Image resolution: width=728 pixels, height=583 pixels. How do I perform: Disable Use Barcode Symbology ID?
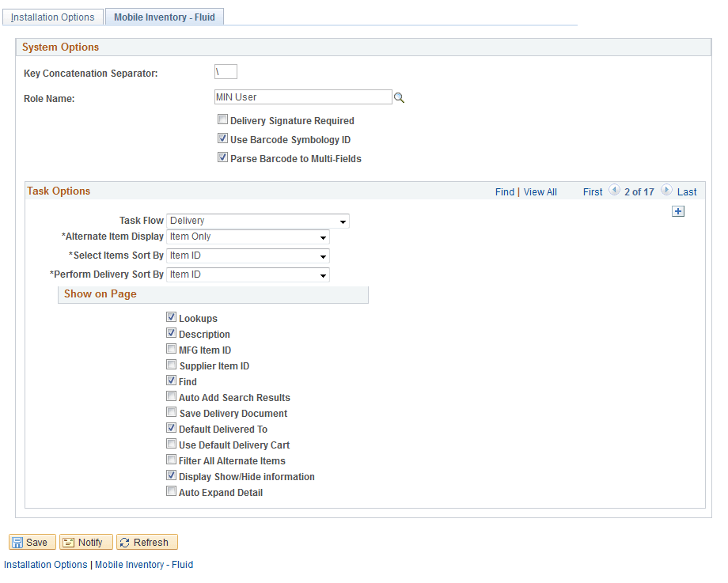tap(222, 138)
